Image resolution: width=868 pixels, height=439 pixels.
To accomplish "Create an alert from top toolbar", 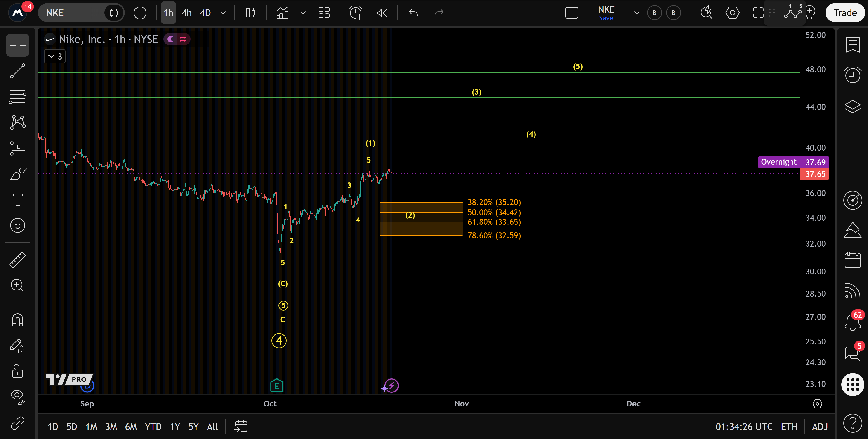I will coord(356,13).
